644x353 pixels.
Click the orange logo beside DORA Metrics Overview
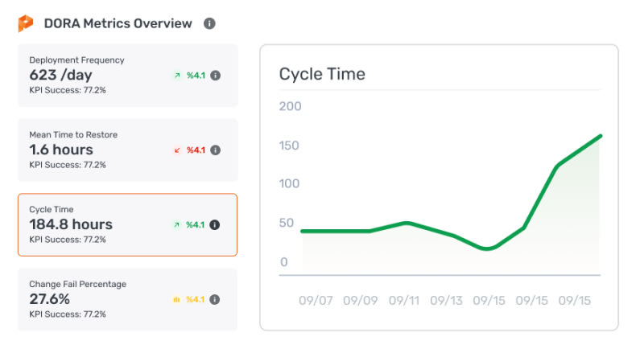point(26,23)
